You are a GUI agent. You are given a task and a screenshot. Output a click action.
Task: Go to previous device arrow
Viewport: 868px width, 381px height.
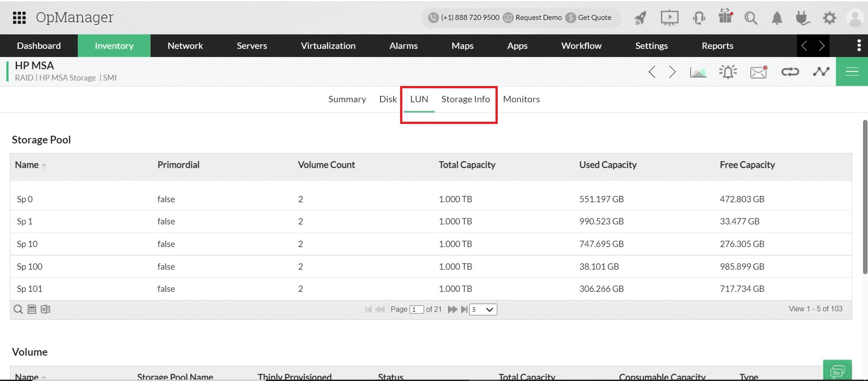point(652,72)
